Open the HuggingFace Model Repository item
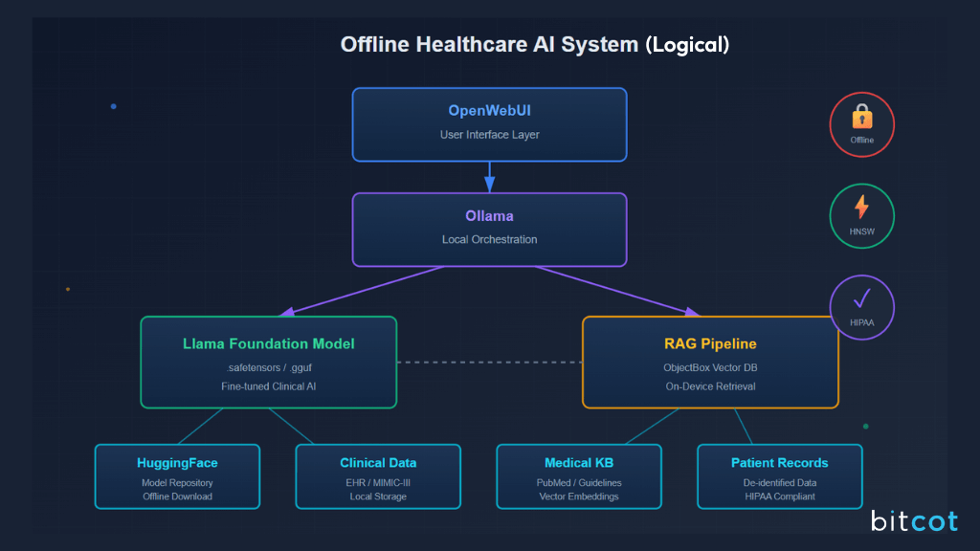Screen dimensions: 980x551 click(x=177, y=475)
